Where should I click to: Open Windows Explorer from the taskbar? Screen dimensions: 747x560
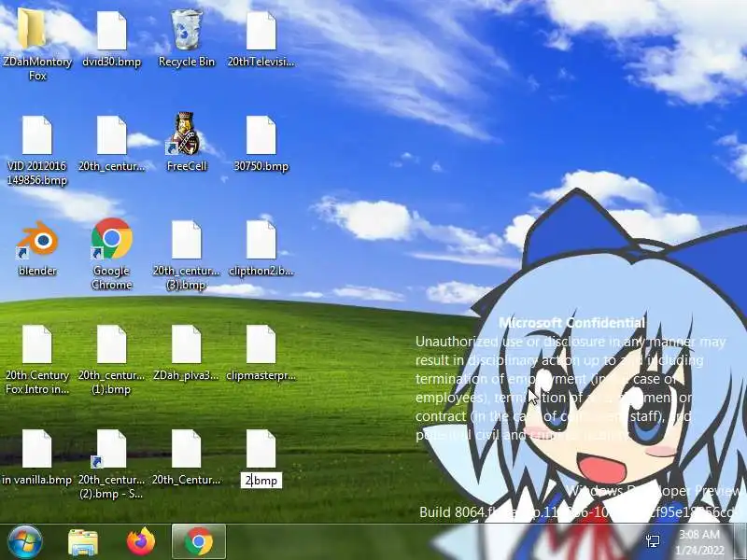click(83, 542)
